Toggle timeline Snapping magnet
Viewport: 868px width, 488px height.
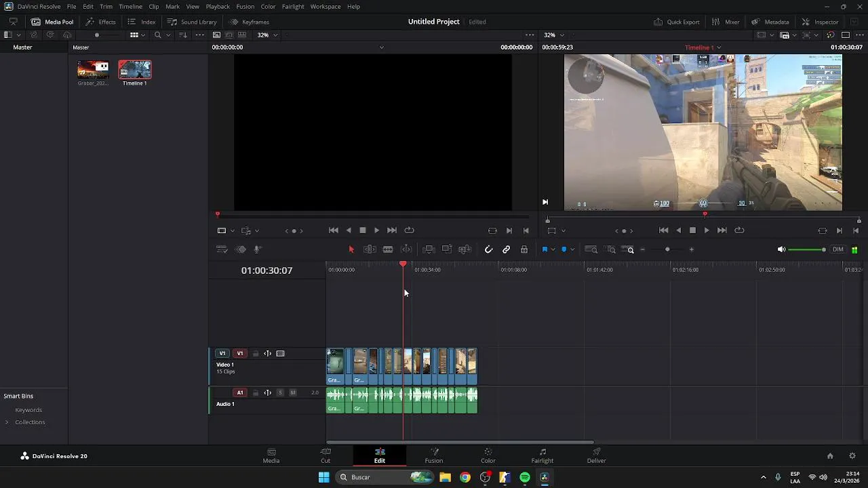[488, 249]
